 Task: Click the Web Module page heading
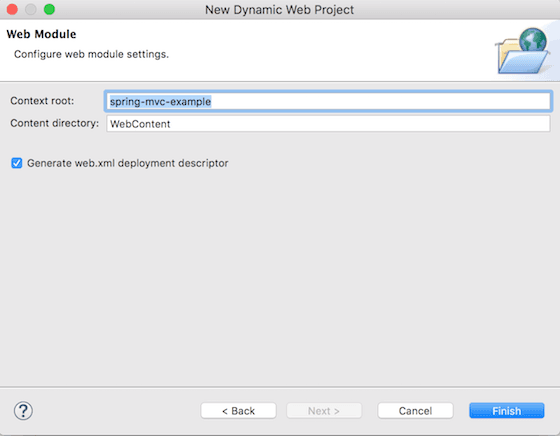coord(41,34)
